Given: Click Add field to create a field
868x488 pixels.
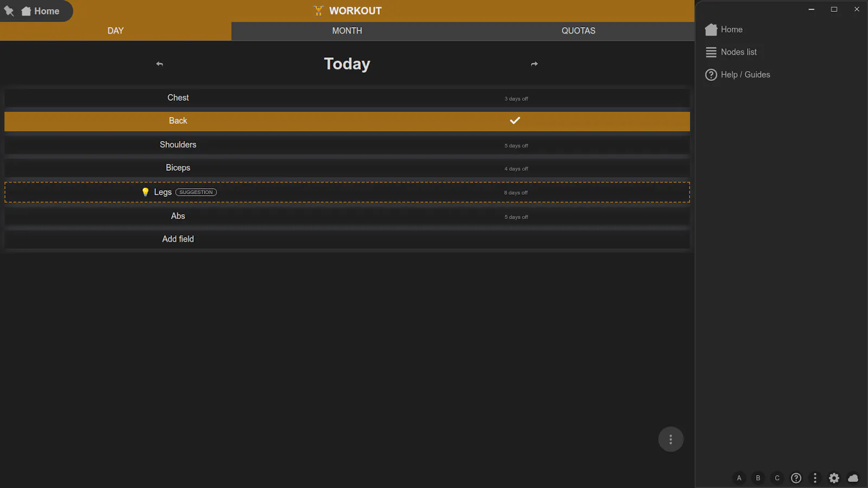Looking at the screenshot, I should click(x=347, y=239).
